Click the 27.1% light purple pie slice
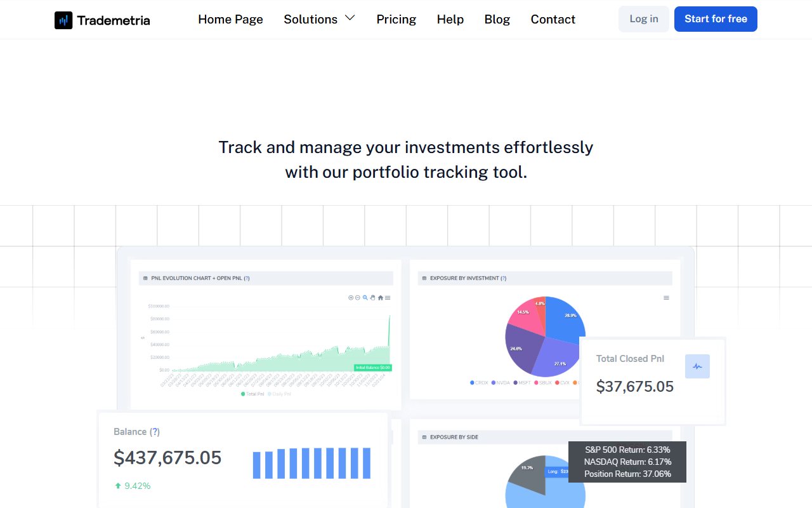Image resolution: width=812 pixels, height=508 pixels. [555, 359]
